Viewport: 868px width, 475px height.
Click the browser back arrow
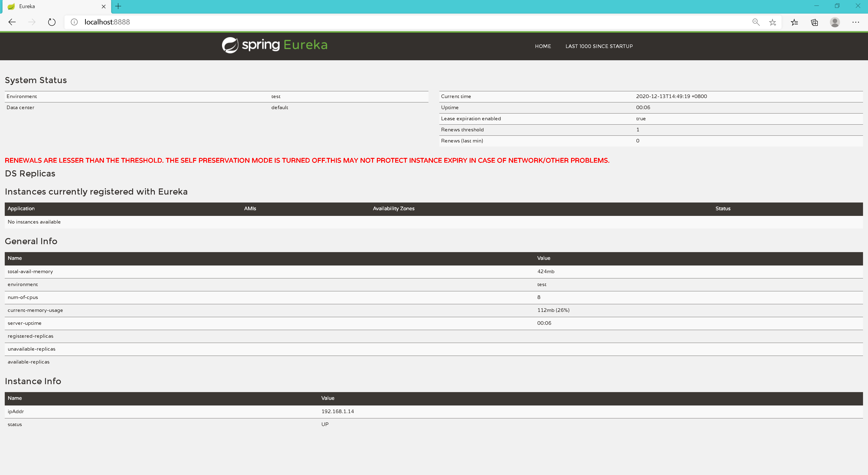point(12,22)
